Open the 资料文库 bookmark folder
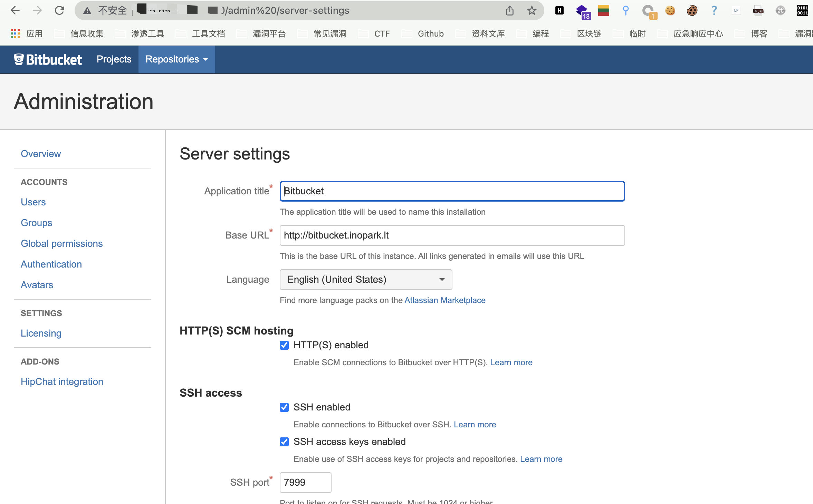The height and width of the screenshot is (504, 813). 481,33
